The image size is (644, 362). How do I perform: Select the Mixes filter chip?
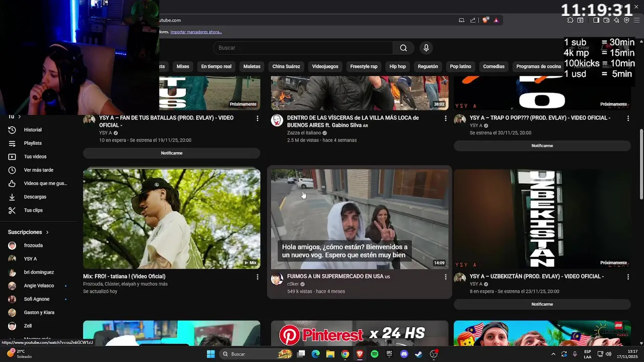click(x=183, y=66)
